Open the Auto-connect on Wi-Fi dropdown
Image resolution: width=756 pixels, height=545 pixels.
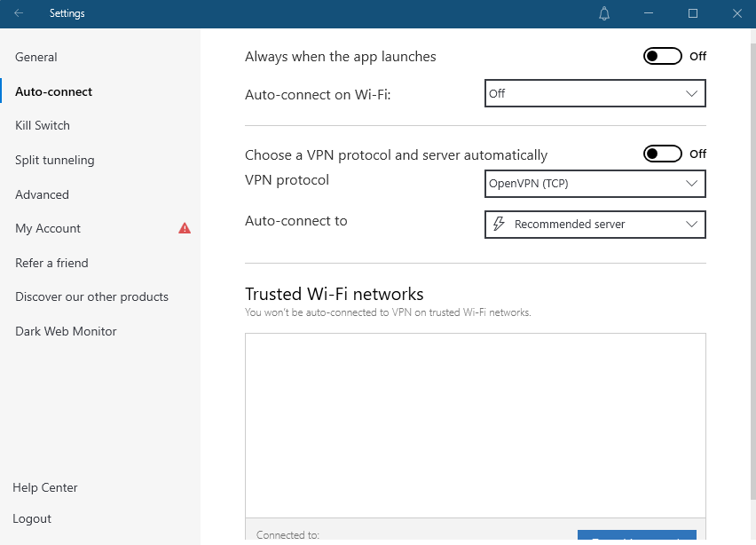[x=595, y=93]
